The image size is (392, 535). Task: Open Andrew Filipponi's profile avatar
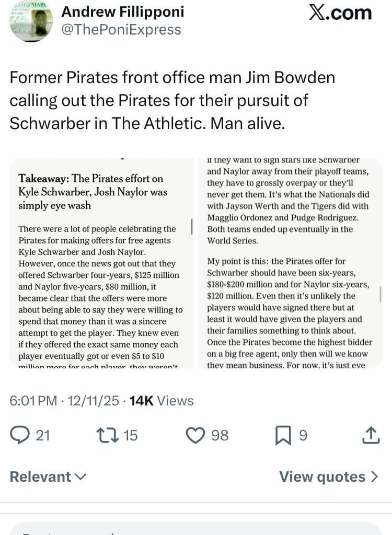pos(31,22)
